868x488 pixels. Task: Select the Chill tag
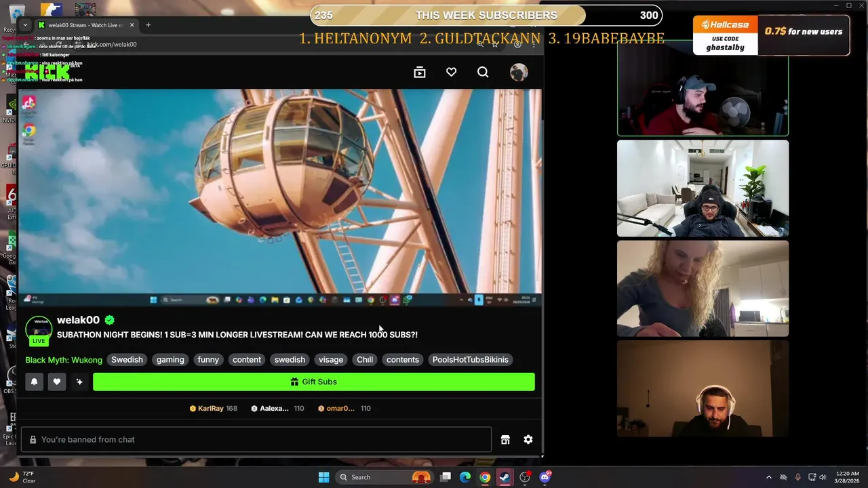365,360
